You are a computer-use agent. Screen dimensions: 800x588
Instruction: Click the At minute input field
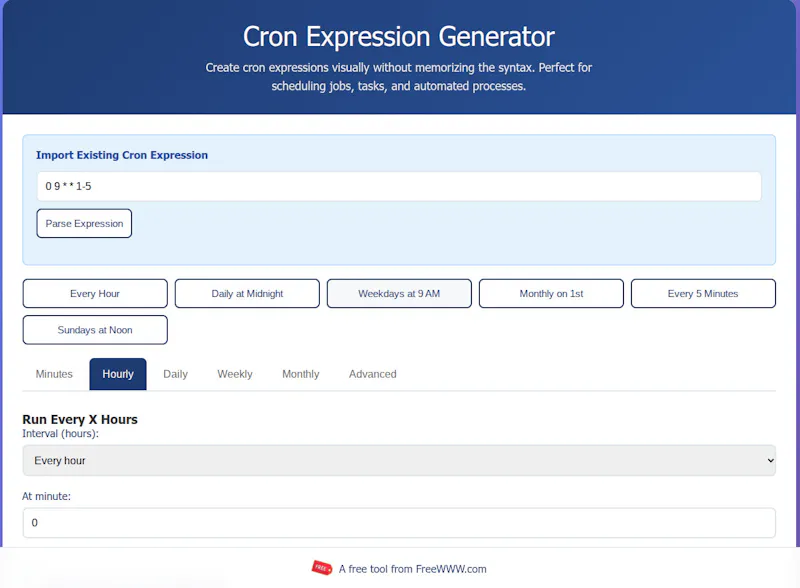click(399, 523)
